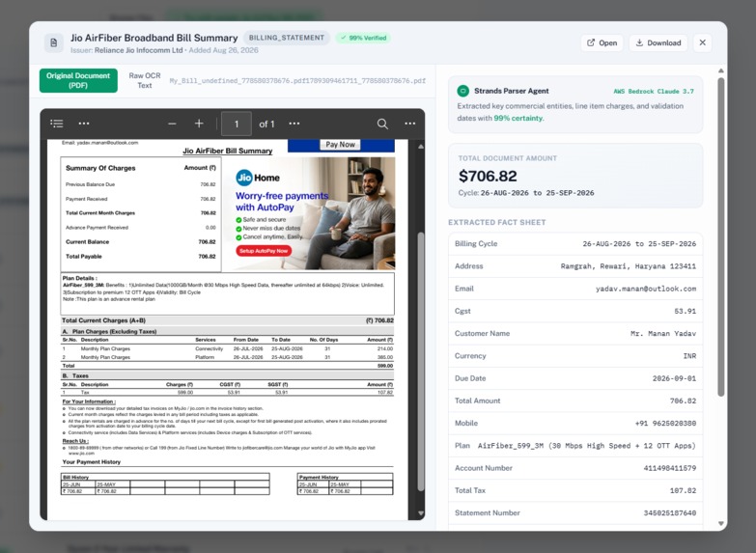Click the Your Payment History heading
Viewport: 756px width, 553px height.
(x=91, y=462)
